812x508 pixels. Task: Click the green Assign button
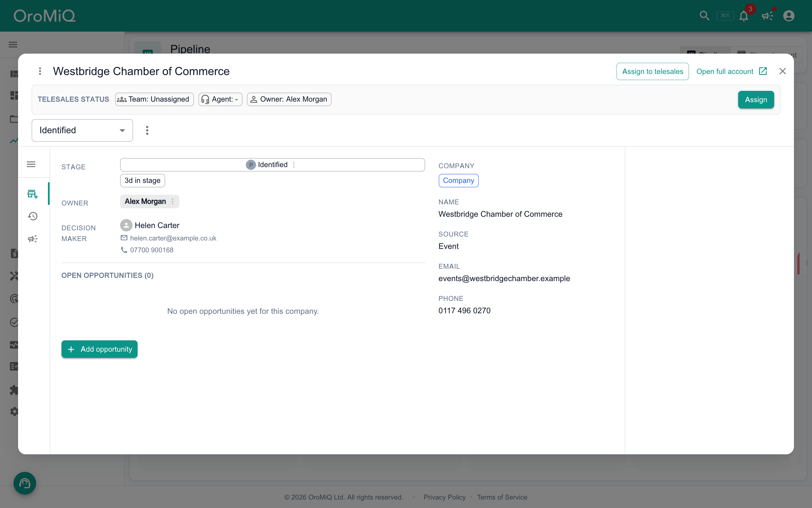(x=756, y=100)
